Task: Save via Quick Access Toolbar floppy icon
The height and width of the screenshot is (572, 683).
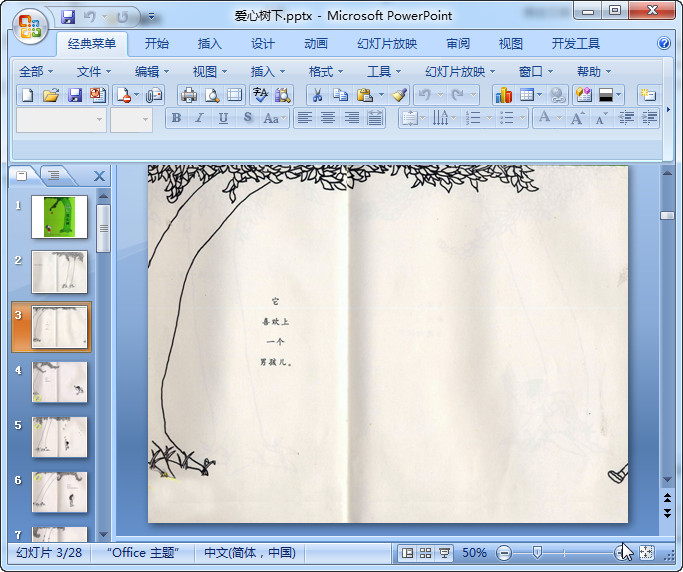Action: tap(68, 17)
